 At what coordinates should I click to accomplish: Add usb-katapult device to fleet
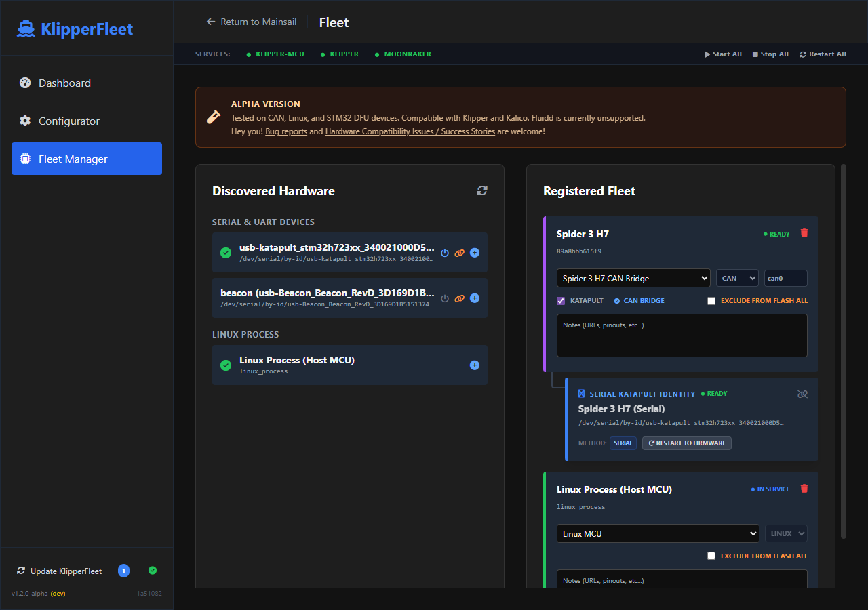click(x=475, y=253)
